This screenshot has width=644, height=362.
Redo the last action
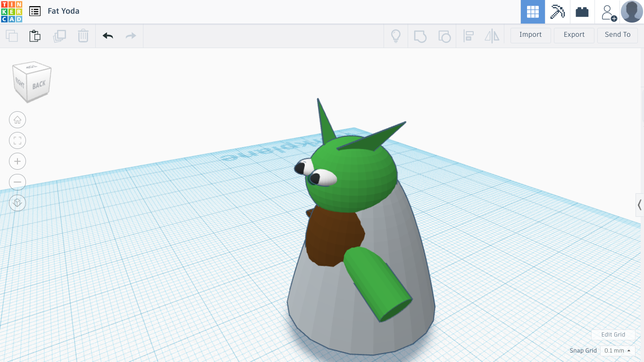pos(131,36)
